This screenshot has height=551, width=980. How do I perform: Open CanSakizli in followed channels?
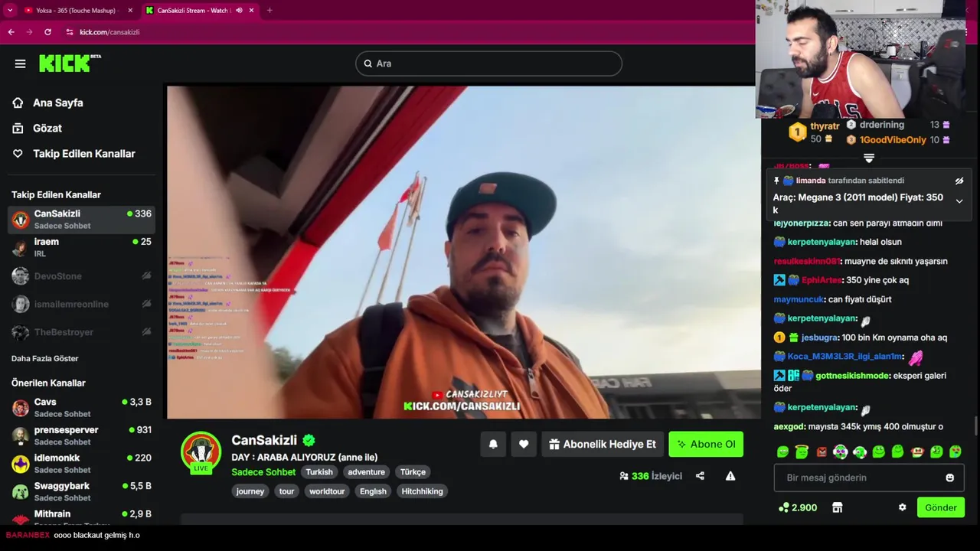(82, 220)
